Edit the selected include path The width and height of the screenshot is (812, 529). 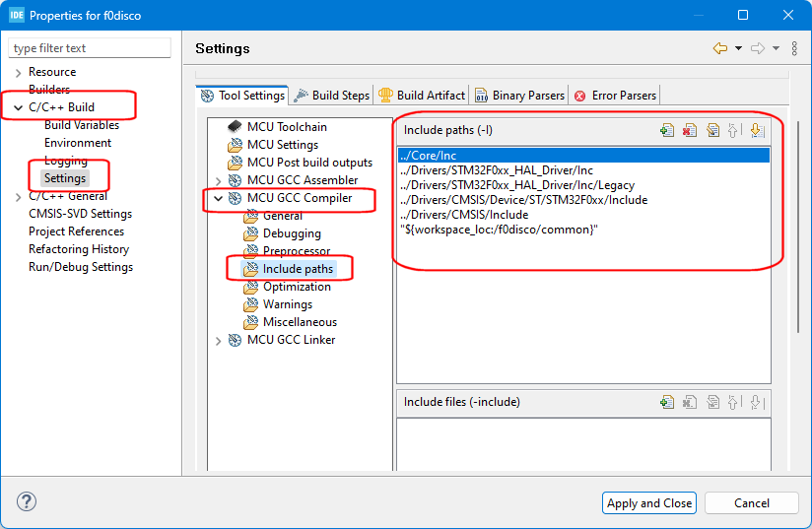[x=712, y=130]
